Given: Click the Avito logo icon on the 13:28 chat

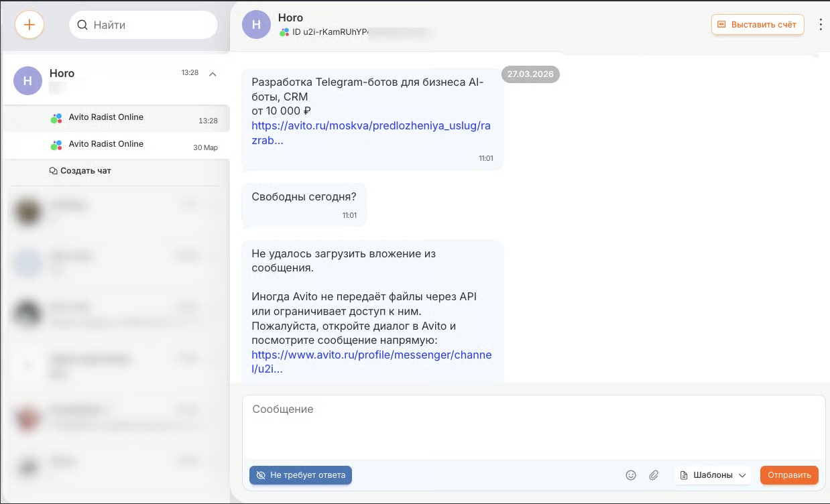Looking at the screenshot, I should 56,118.
